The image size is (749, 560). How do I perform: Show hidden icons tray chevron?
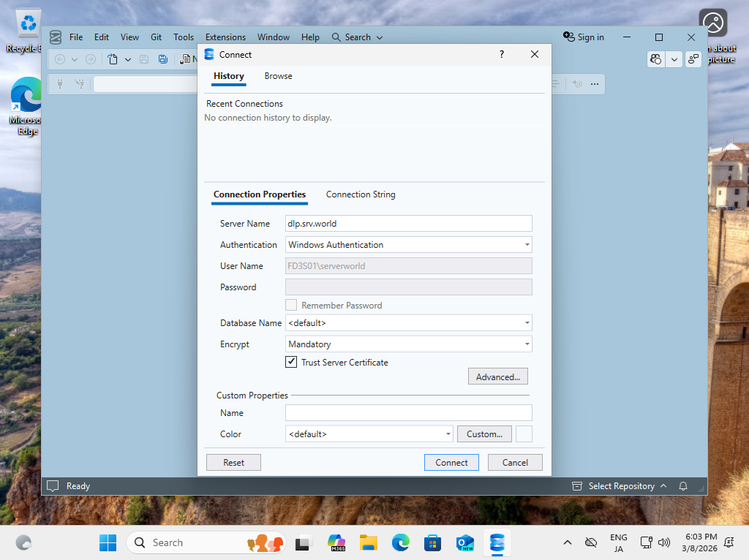pos(568,542)
